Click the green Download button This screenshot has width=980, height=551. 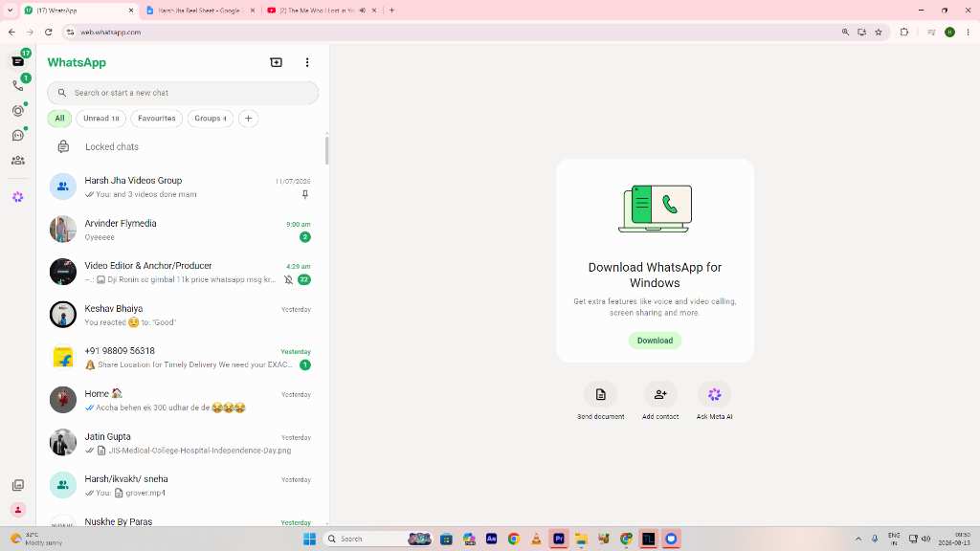655,341
